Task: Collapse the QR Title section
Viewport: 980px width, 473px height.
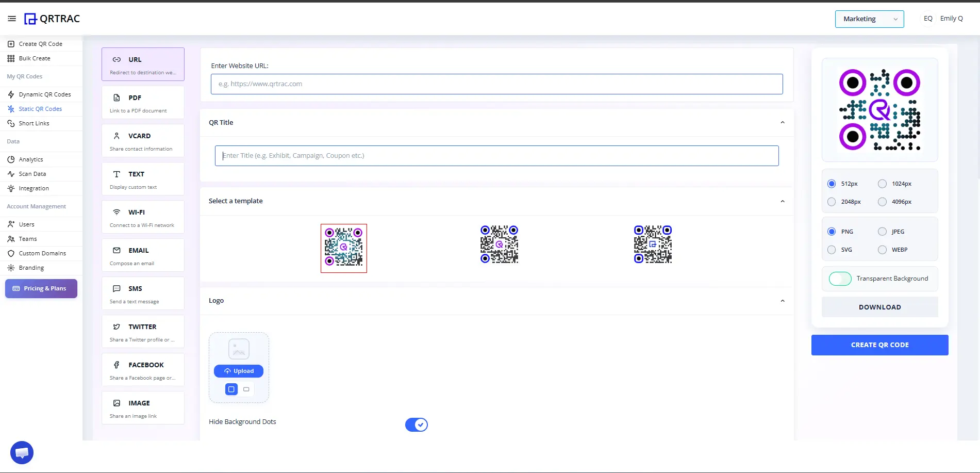Action: (783, 122)
